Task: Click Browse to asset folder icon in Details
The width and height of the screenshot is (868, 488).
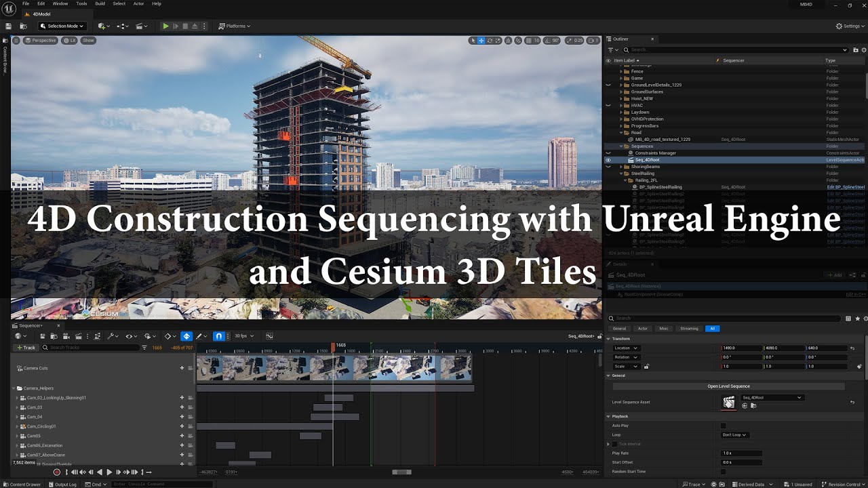Action: (753, 406)
